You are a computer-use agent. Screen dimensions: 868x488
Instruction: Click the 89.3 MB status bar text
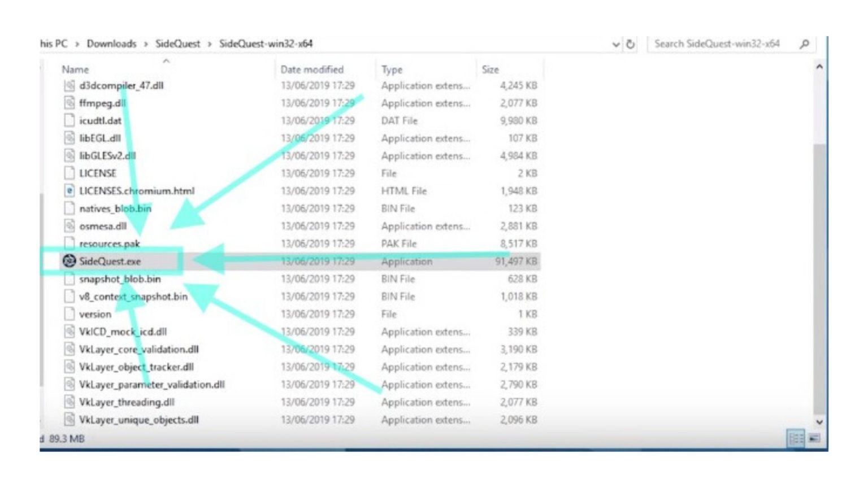pos(67,438)
